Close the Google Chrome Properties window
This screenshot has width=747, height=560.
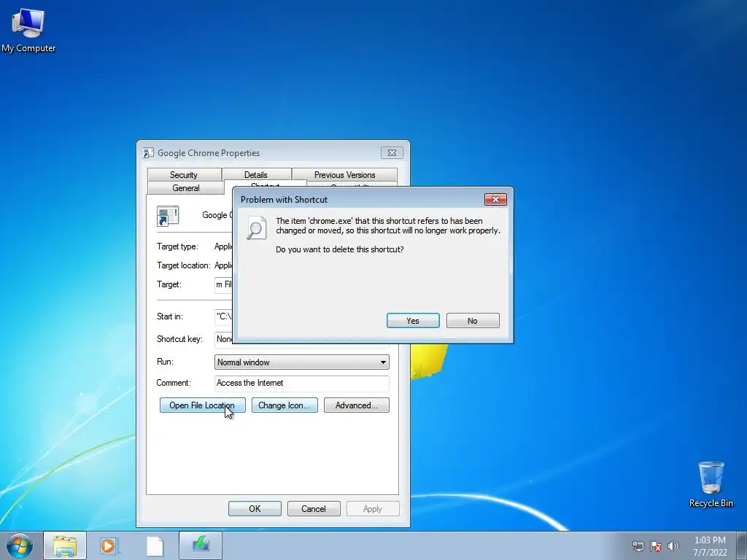tap(392, 153)
